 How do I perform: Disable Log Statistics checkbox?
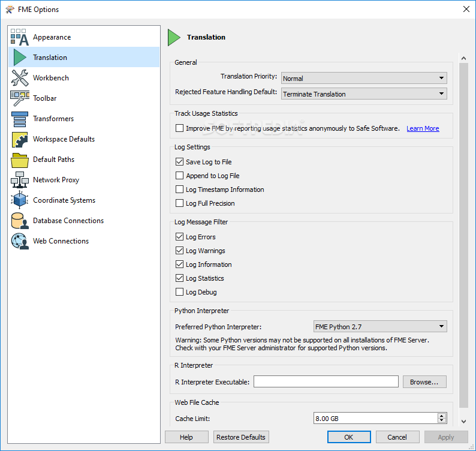(x=179, y=278)
